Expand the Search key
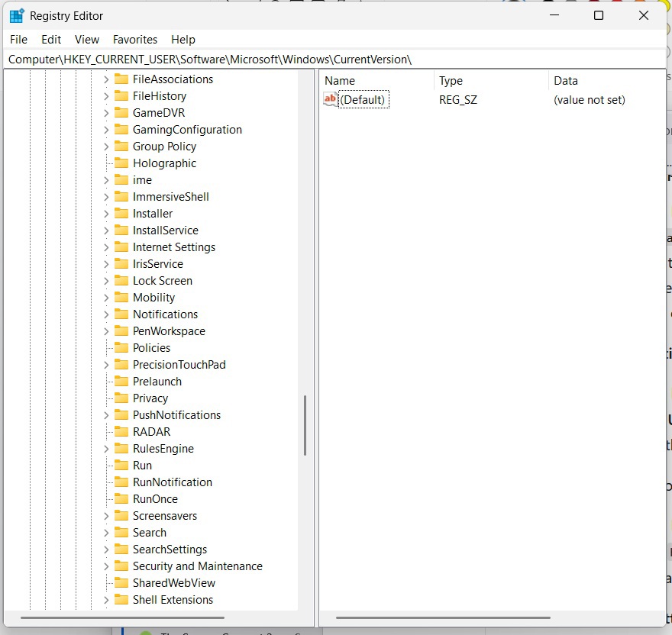Viewport: 672px width, 635px height. pyautogui.click(x=106, y=533)
